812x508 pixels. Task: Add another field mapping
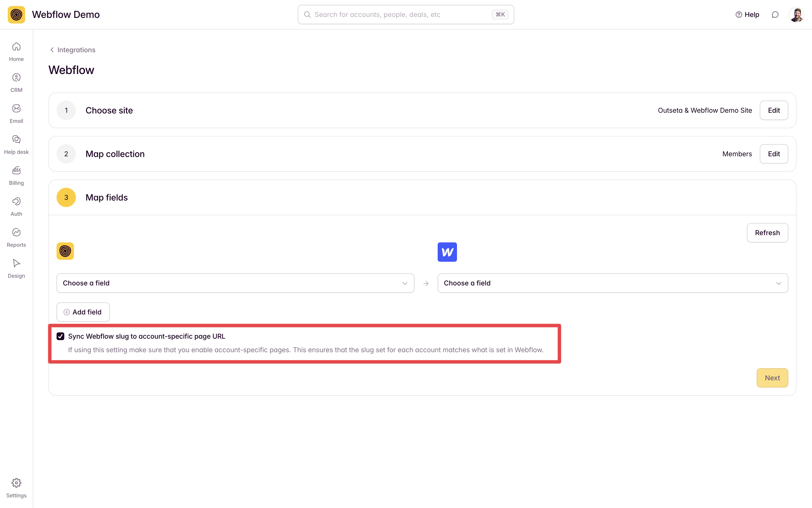83,312
